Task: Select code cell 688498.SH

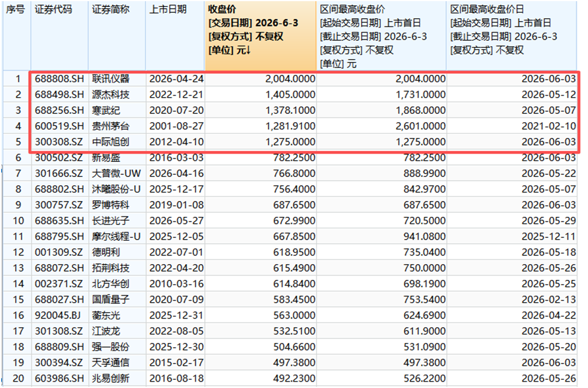Action: [x=60, y=95]
